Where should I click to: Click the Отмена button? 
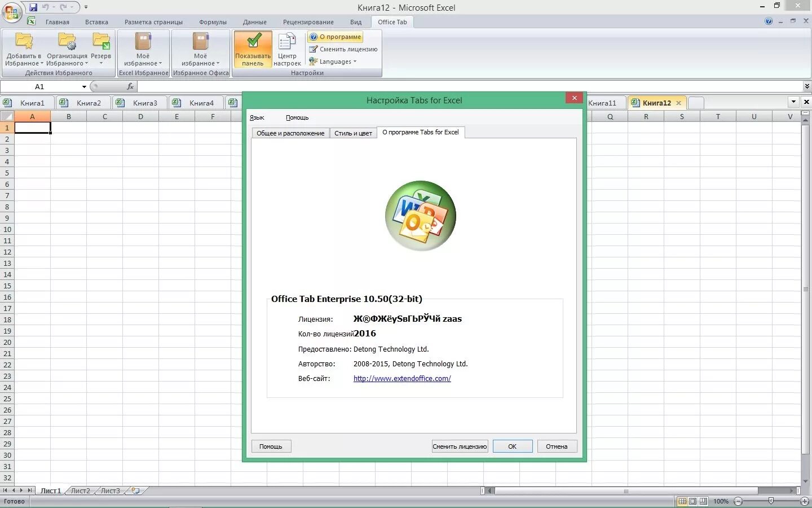pyautogui.click(x=557, y=446)
